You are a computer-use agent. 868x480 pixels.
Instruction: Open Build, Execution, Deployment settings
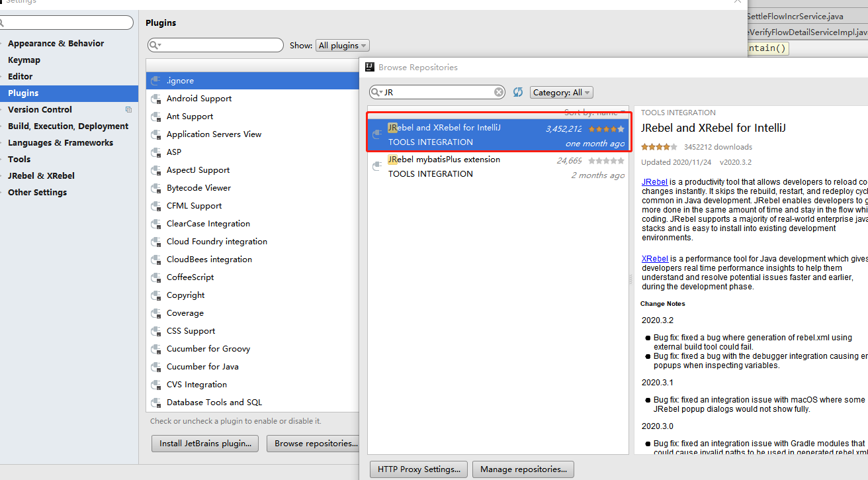68,126
